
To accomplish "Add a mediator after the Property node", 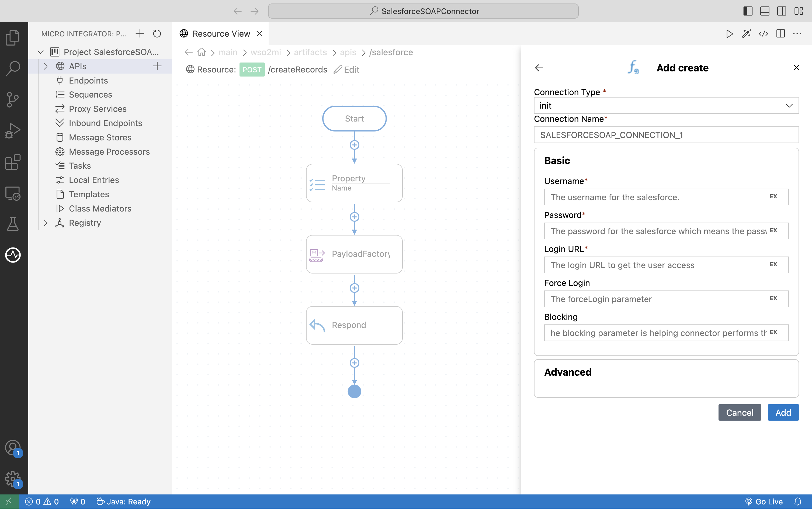I will [x=354, y=217].
